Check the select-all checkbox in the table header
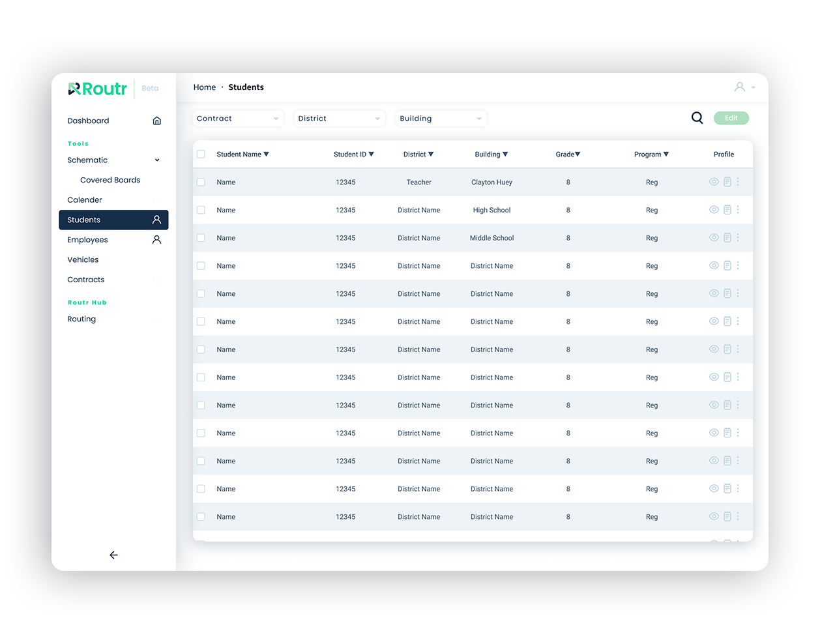Screen dimensions: 820x644 201,154
